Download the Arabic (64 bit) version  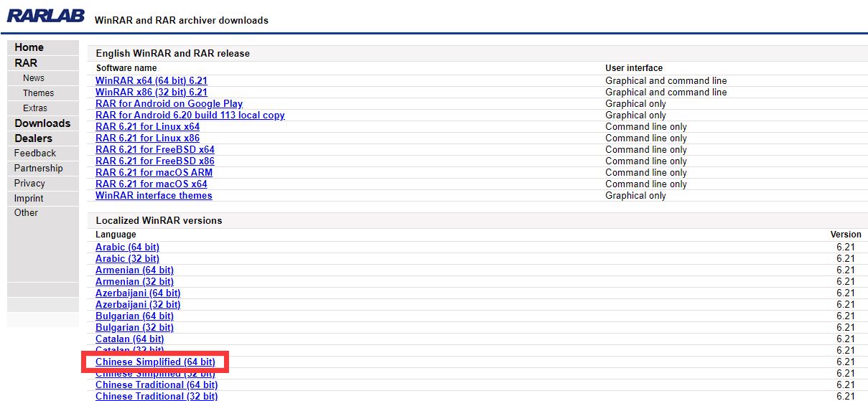point(127,247)
